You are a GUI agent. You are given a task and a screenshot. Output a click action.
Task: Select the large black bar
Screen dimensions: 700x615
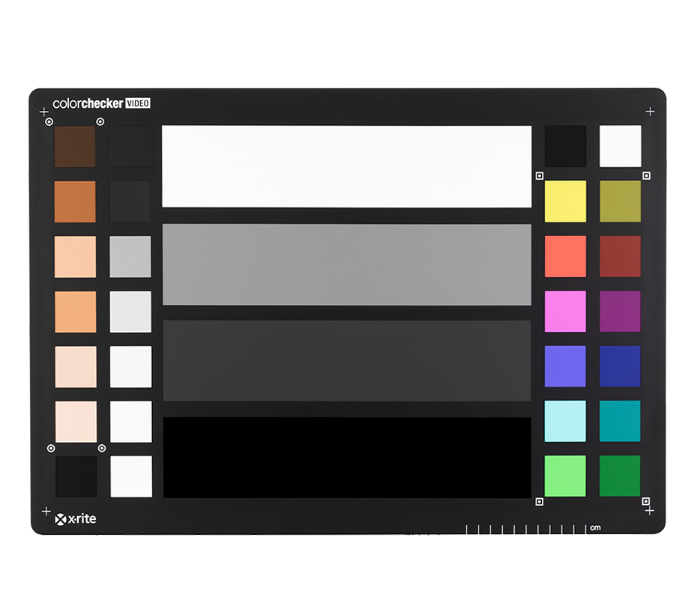tap(346, 458)
